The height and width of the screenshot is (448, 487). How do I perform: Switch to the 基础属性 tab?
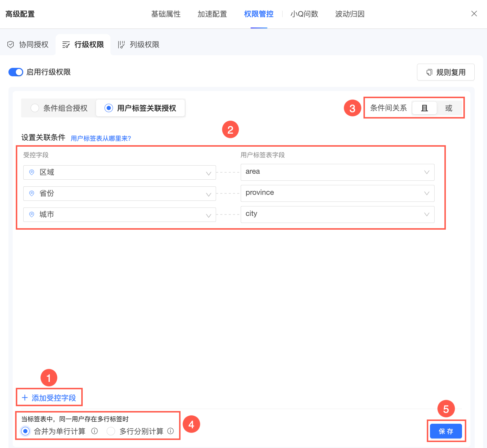click(x=166, y=14)
